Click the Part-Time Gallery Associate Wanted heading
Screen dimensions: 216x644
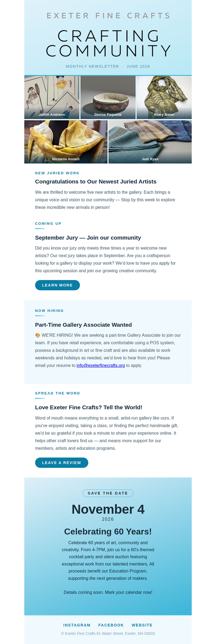click(x=83, y=325)
